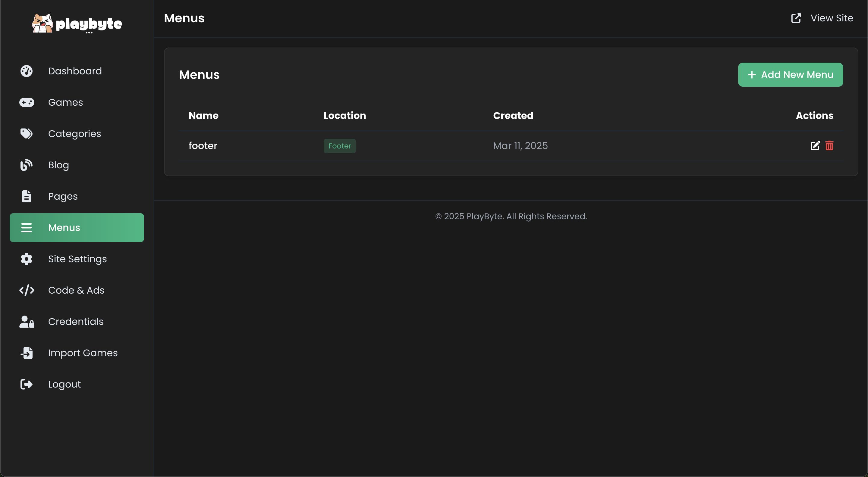
Task: Click the edit icon for footer menu
Action: [x=815, y=146]
